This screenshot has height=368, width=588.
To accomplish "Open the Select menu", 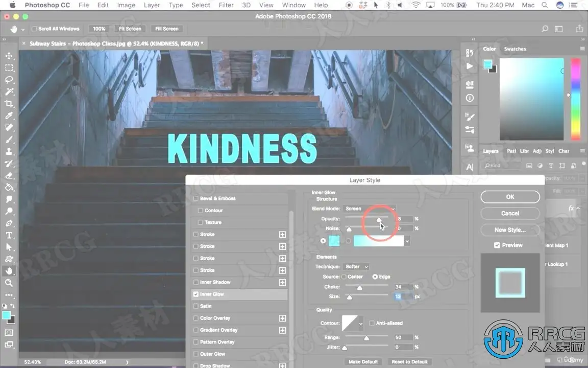I will point(201,5).
